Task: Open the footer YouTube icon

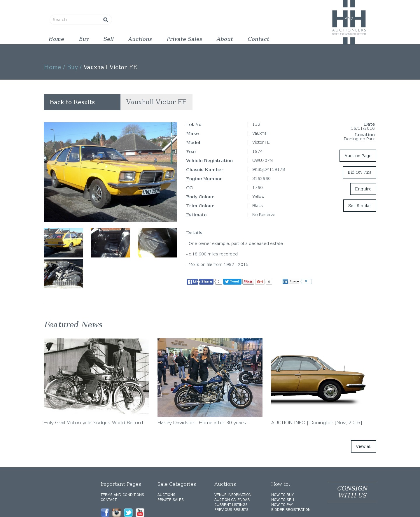Action: tap(140, 512)
